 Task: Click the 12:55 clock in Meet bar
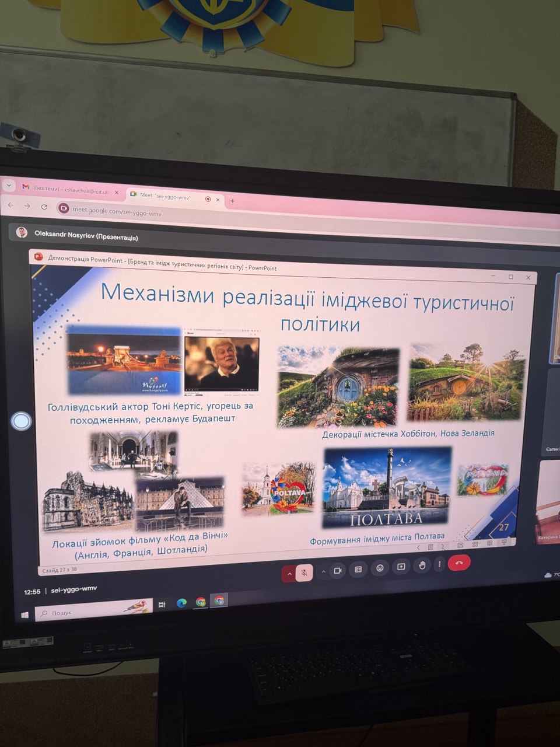(x=33, y=592)
